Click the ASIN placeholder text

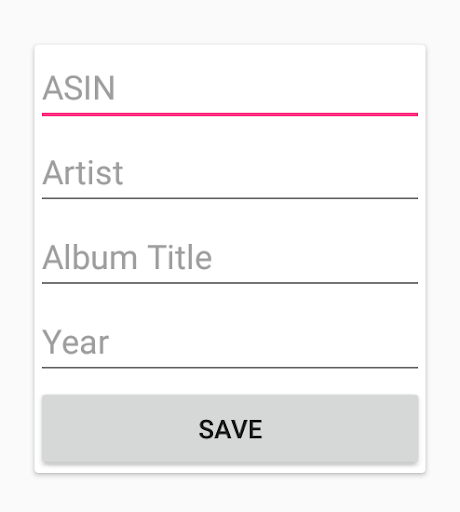(79, 88)
